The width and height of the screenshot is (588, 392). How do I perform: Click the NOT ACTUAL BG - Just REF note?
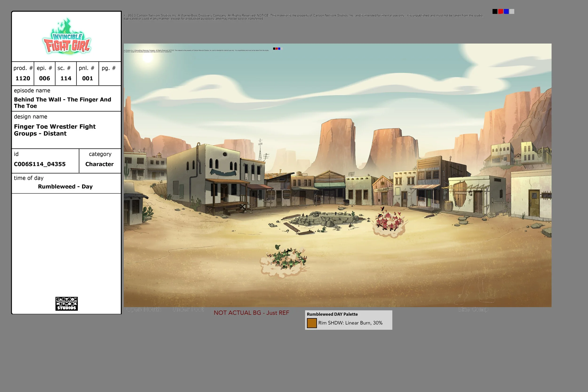(251, 313)
